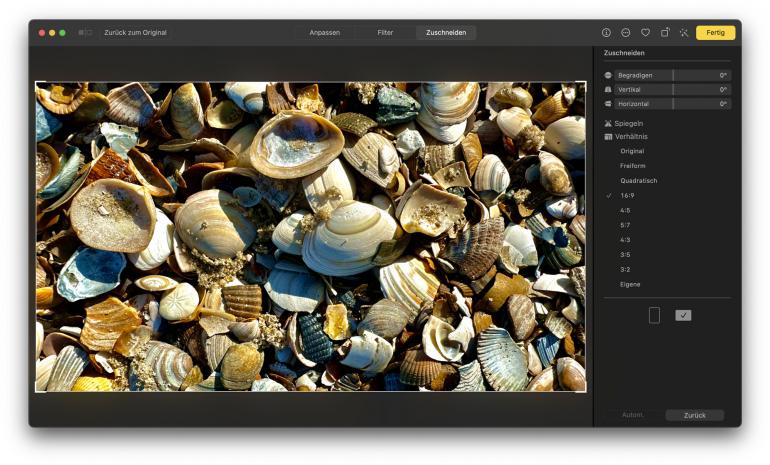Click the Horizontal angle slider

tap(672, 104)
